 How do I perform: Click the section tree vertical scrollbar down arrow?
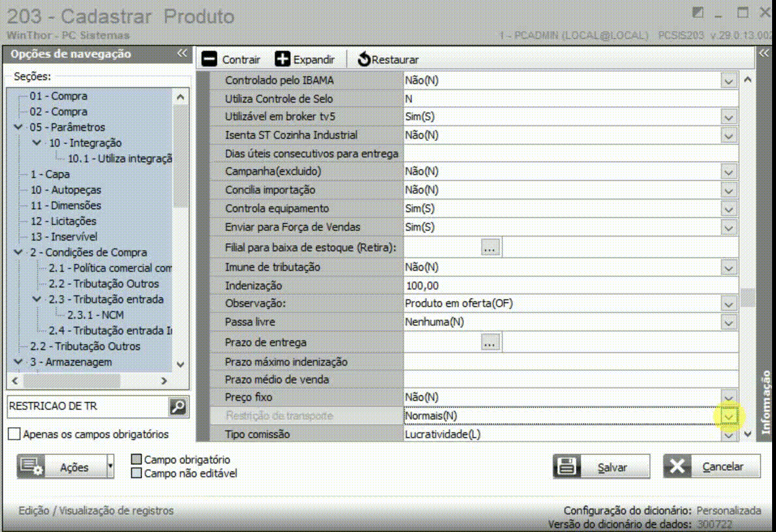point(181,364)
